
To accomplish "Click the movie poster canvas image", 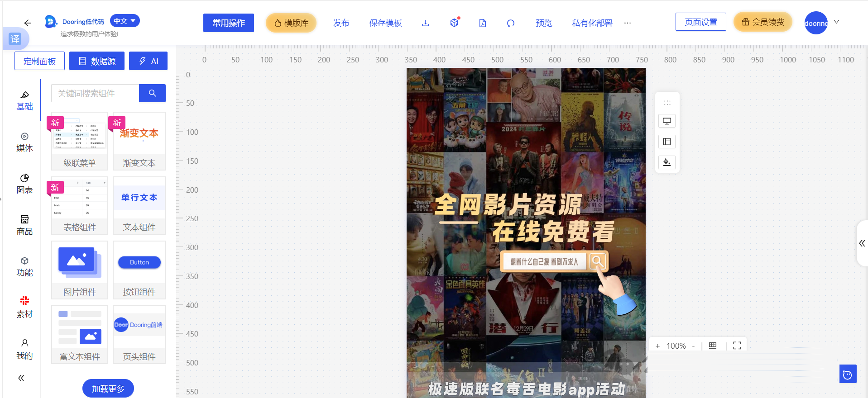I will click(x=526, y=233).
